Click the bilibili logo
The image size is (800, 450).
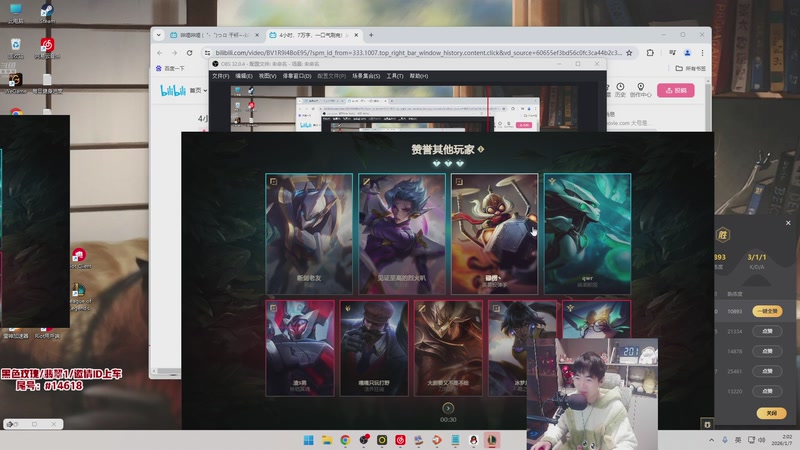pyautogui.click(x=173, y=90)
